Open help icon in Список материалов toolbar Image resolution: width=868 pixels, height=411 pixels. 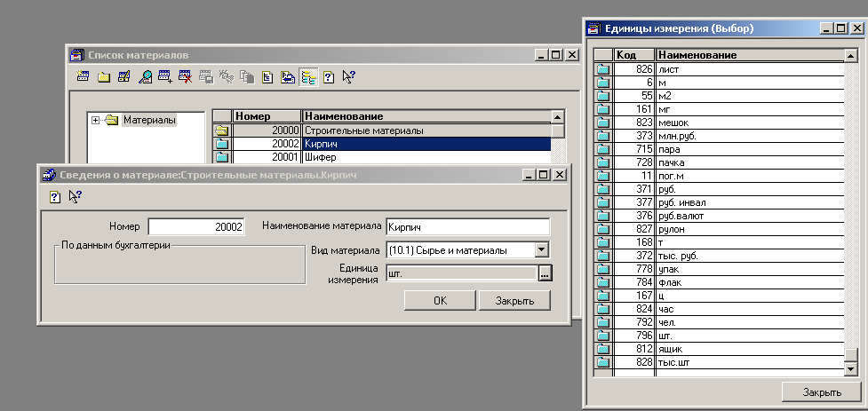click(329, 77)
